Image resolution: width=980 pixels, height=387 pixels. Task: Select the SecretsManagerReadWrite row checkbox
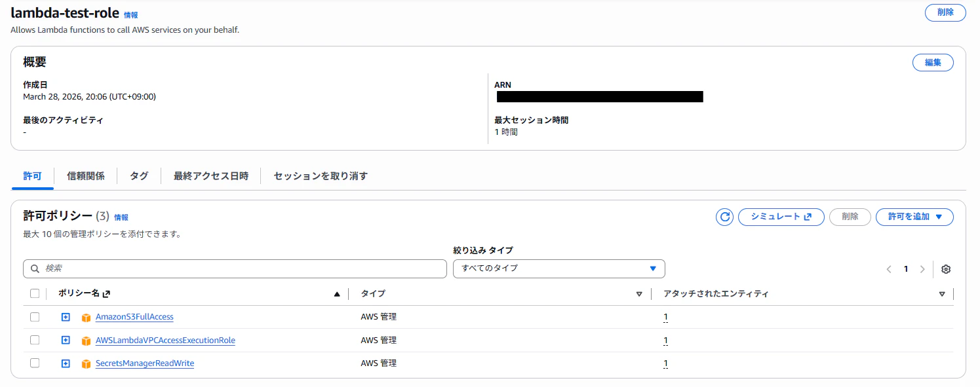pyautogui.click(x=35, y=363)
